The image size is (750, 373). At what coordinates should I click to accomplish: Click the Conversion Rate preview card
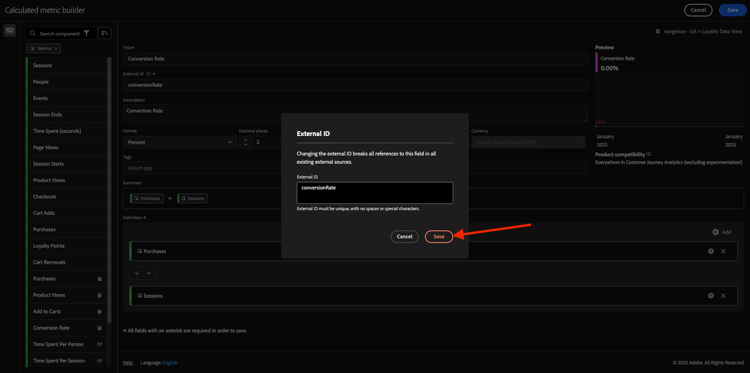pyautogui.click(x=669, y=62)
